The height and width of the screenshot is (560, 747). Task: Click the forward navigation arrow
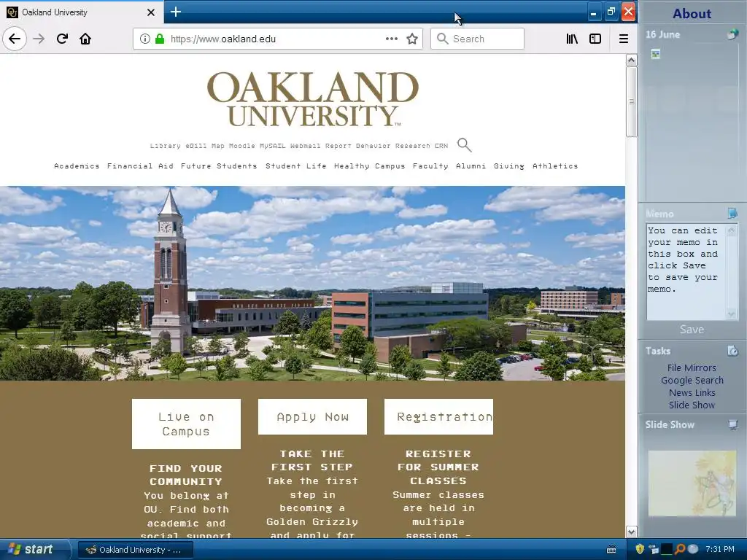coord(39,39)
